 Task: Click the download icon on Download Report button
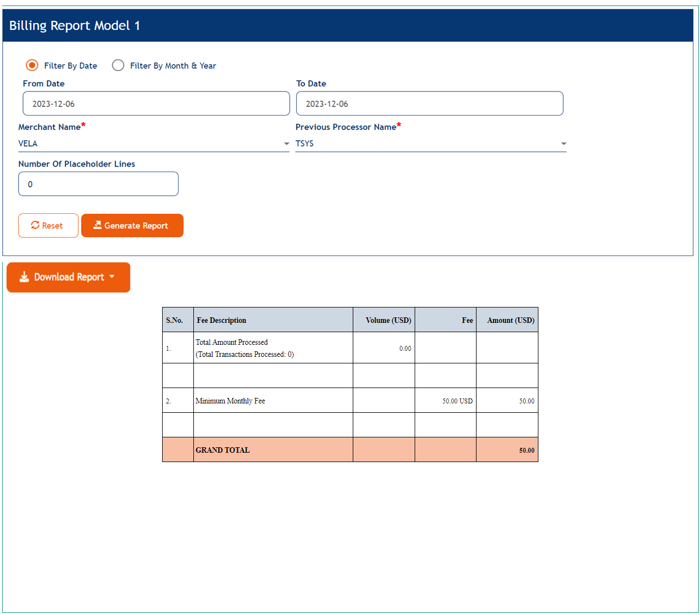(x=24, y=277)
